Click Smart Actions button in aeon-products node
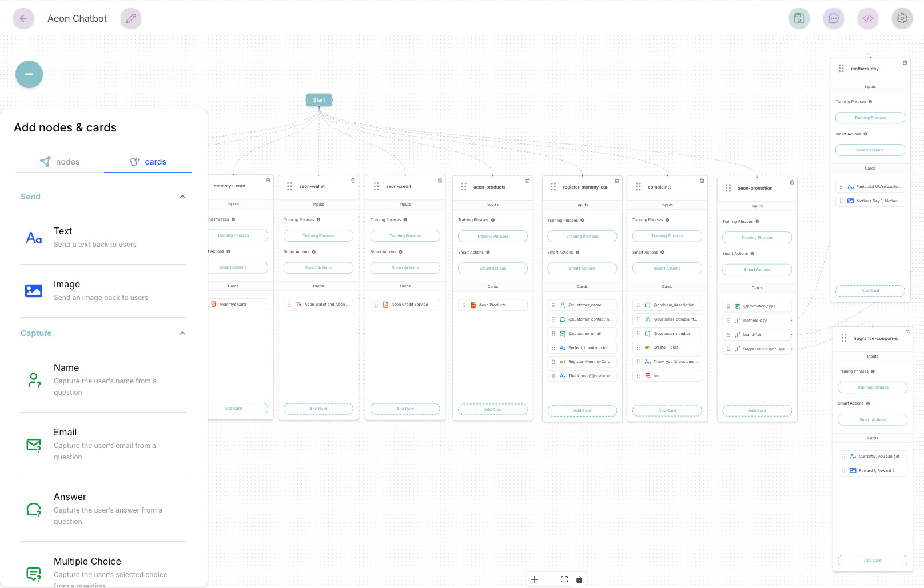The image size is (924, 588). click(492, 269)
